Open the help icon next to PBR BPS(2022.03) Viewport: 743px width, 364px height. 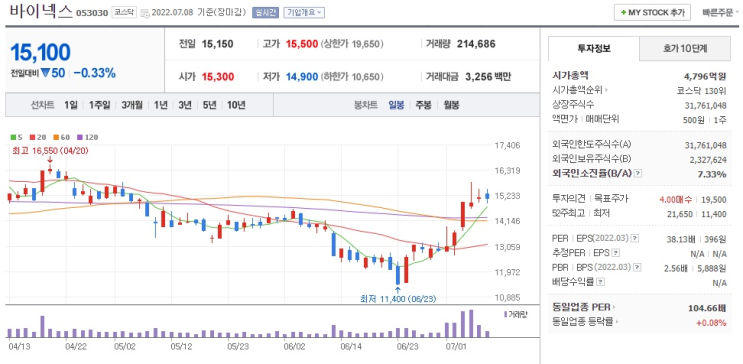point(637,268)
